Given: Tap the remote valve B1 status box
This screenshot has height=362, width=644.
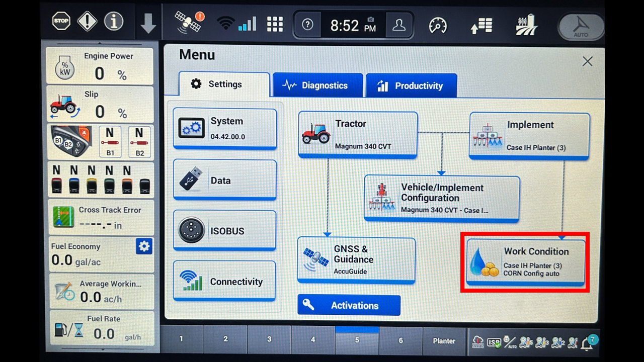Looking at the screenshot, I should point(110,141).
